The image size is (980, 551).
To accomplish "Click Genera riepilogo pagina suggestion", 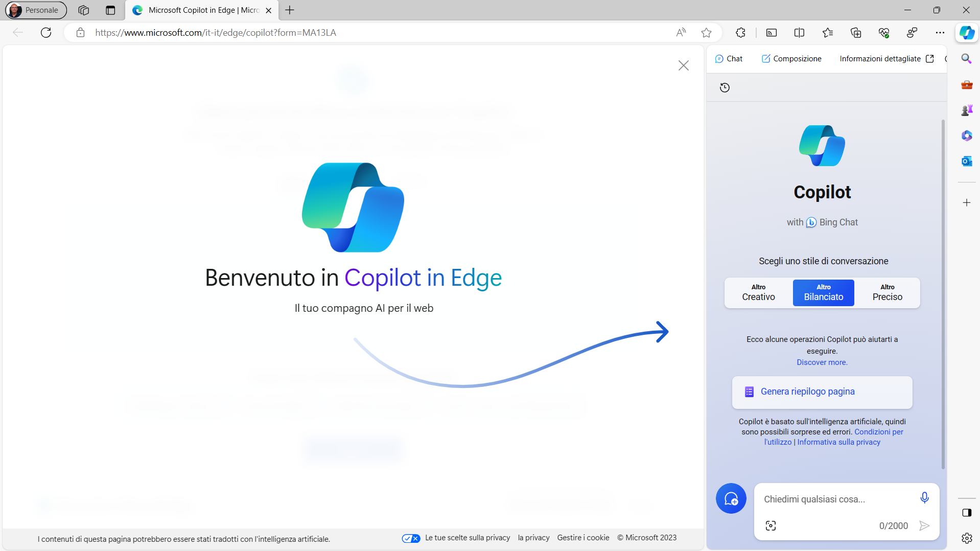I will click(822, 392).
